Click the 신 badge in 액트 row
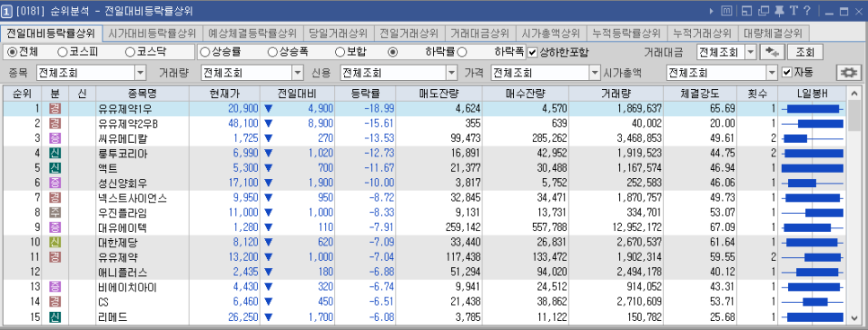Screen dimensions: 868x330 click(x=55, y=167)
